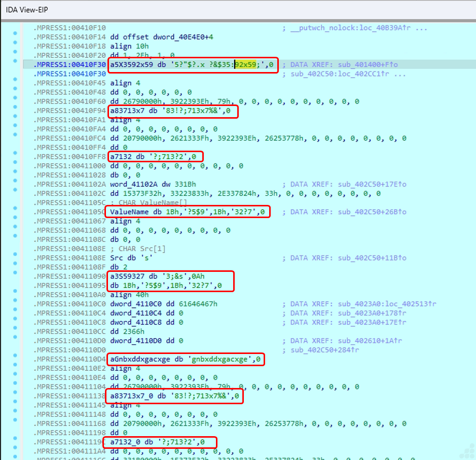Screen dimensions: 476x460
Task: Click gutter dot beside Src db 's'
Action: click(x=15, y=258)
